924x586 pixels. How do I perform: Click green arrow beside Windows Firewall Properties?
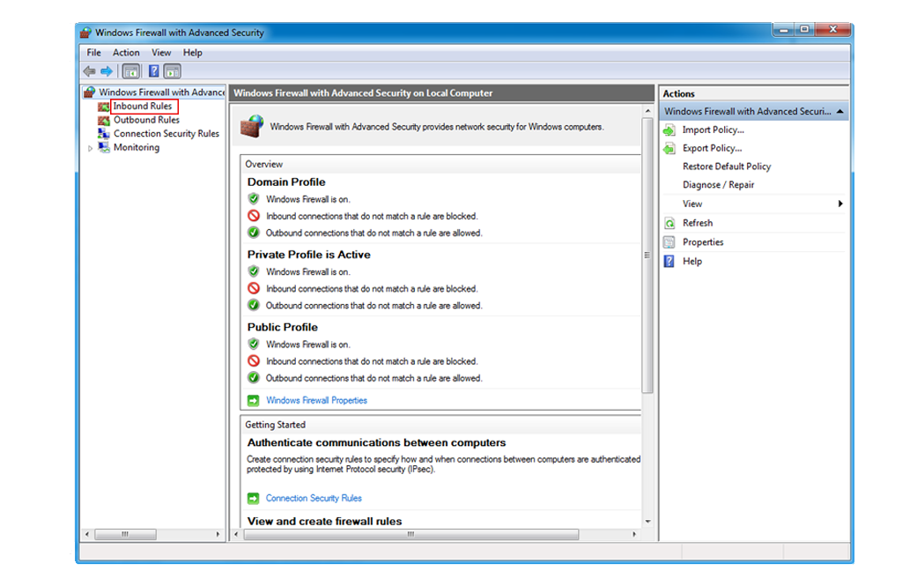pyautogui.click(x=254, y=400)
